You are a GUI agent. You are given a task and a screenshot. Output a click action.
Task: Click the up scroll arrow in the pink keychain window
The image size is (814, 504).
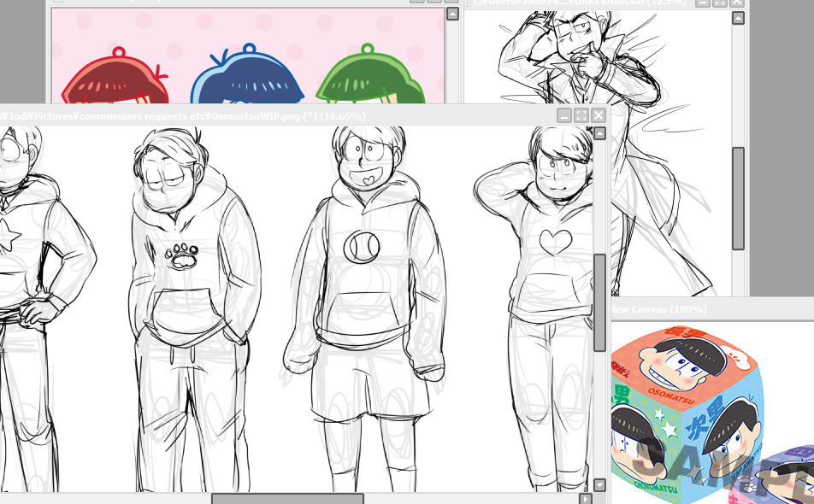click(452, 14)
